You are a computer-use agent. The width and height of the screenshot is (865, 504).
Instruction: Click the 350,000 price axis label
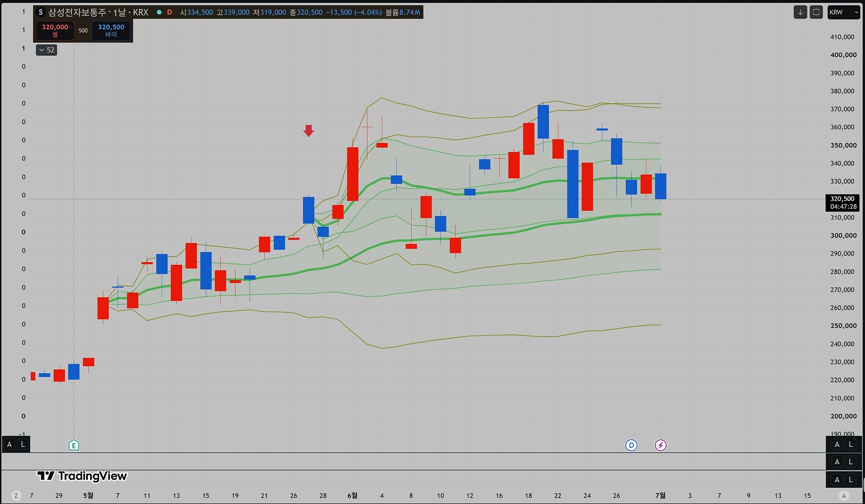(x=843, y=145)
